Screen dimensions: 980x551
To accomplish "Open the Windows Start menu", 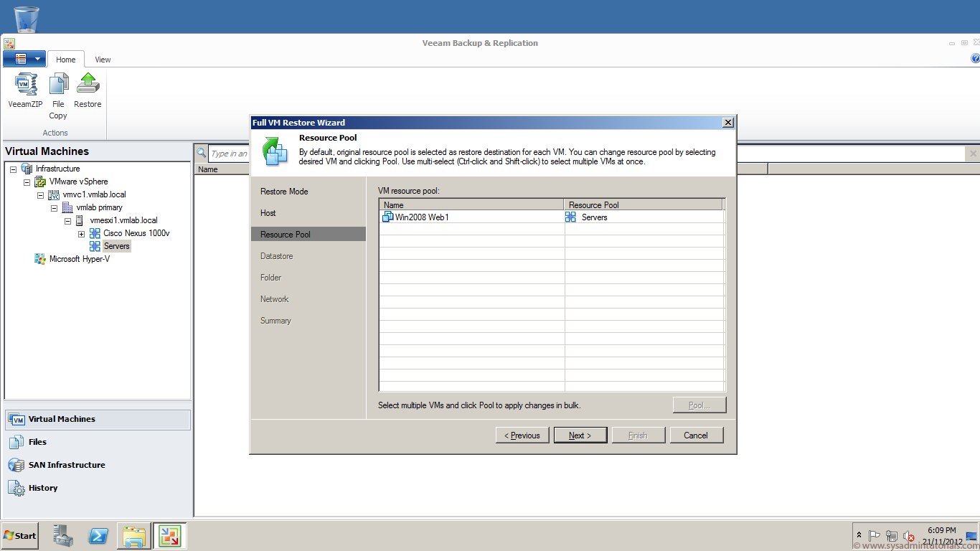I will [20, 536].
